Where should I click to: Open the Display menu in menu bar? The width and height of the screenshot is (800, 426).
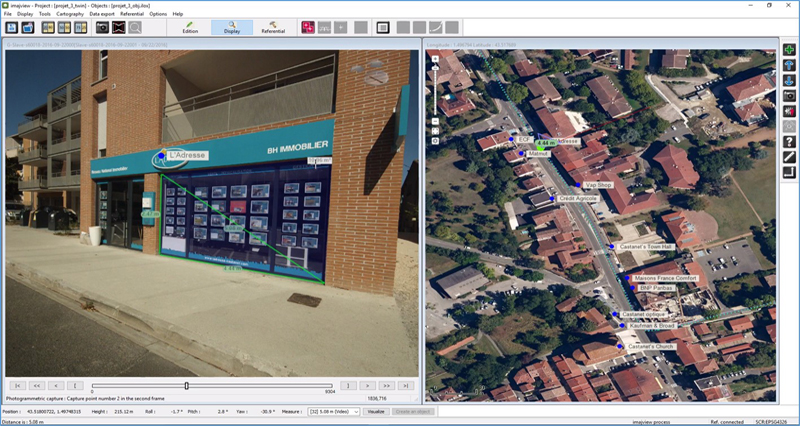(x=25, y=14)
